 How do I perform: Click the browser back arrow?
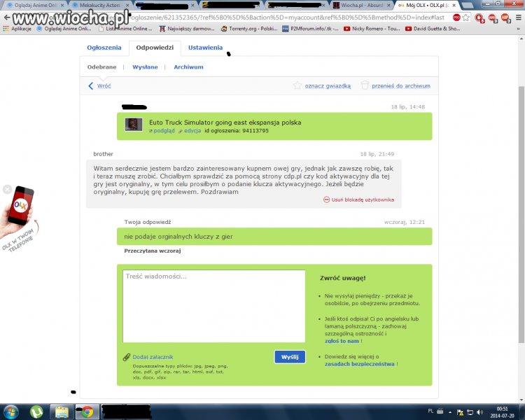click(7, 17)
